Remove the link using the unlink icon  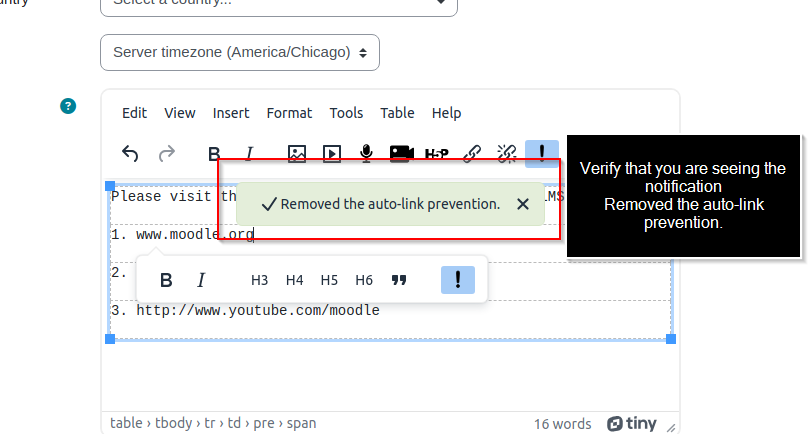click(x=507, y=154)
